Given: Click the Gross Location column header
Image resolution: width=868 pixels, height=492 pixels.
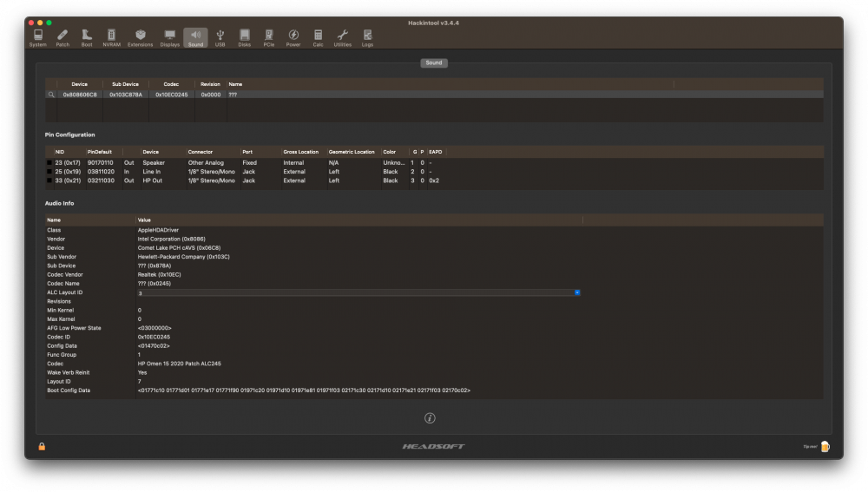Looking at the screenshot, I should point(300,152).
